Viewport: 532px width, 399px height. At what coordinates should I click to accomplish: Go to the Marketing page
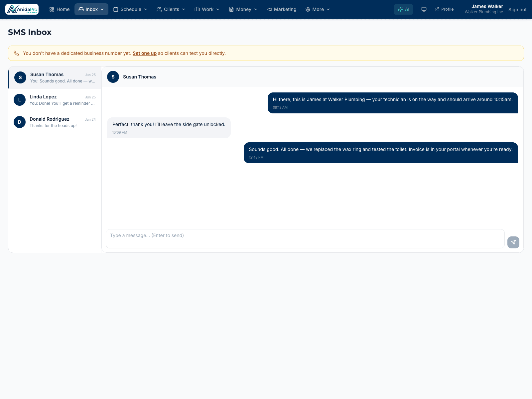pyautogui.click(x=282, y=9)
